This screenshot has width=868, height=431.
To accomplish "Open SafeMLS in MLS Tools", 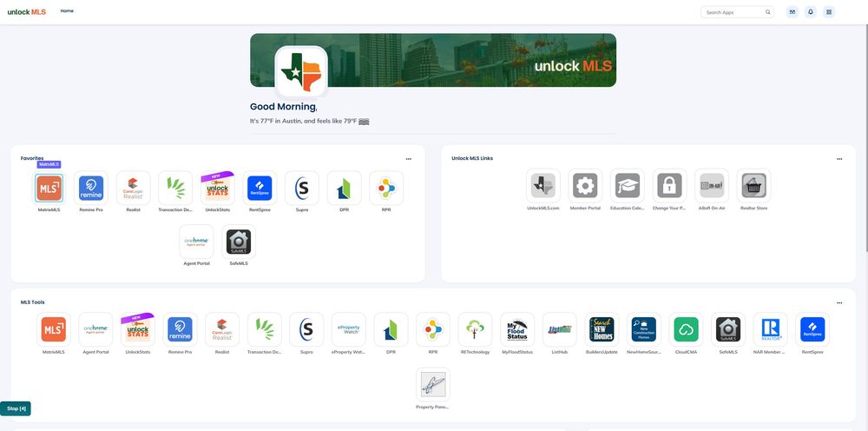I will click(x=728, y=329).
